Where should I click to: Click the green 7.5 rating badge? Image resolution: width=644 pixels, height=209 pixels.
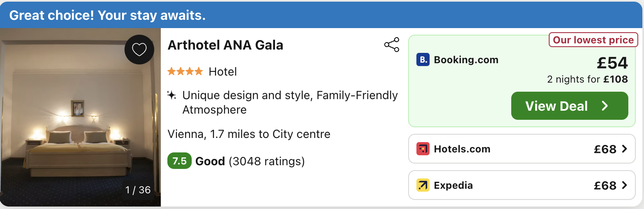tap(179, 161)
